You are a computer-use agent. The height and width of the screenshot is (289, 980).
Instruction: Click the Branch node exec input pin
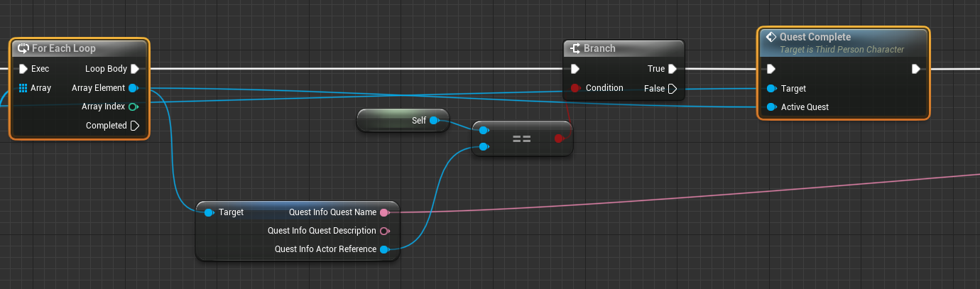coord(575,69)
